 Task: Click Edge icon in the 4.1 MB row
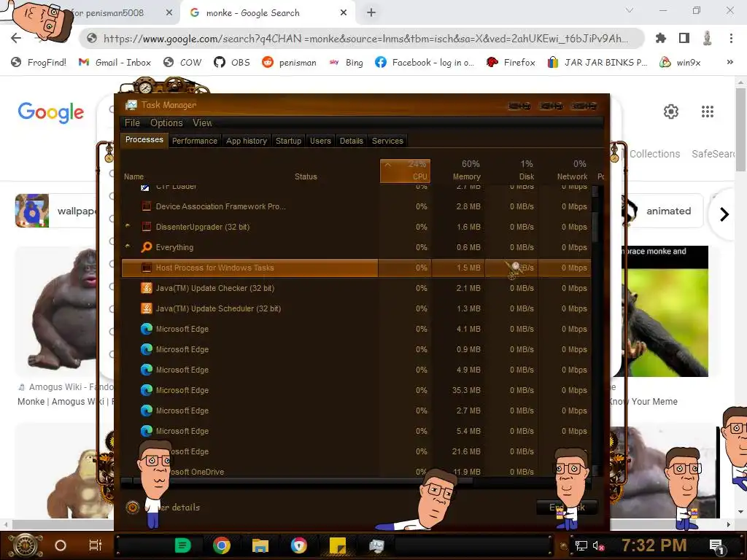click(146, 329)
